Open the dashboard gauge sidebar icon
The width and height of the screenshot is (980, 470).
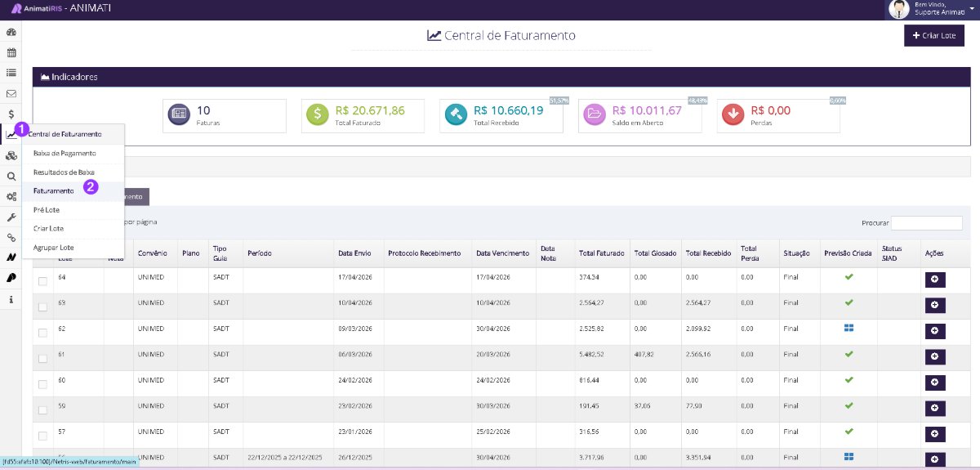coord(11,32)
